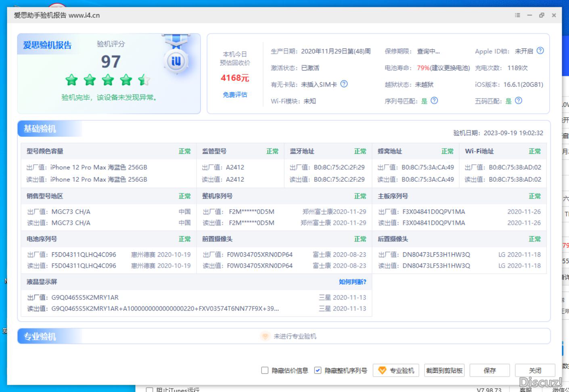Viewport: 569px width, 392px height.
Task: Click the diamond icon beside 未进行专业验机
Action: coord(265,336)
